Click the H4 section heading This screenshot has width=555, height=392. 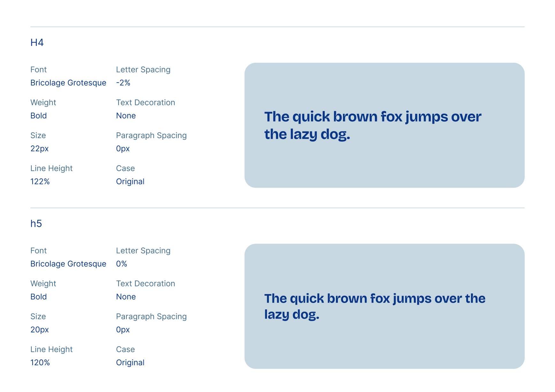click(x=37, y=42)
